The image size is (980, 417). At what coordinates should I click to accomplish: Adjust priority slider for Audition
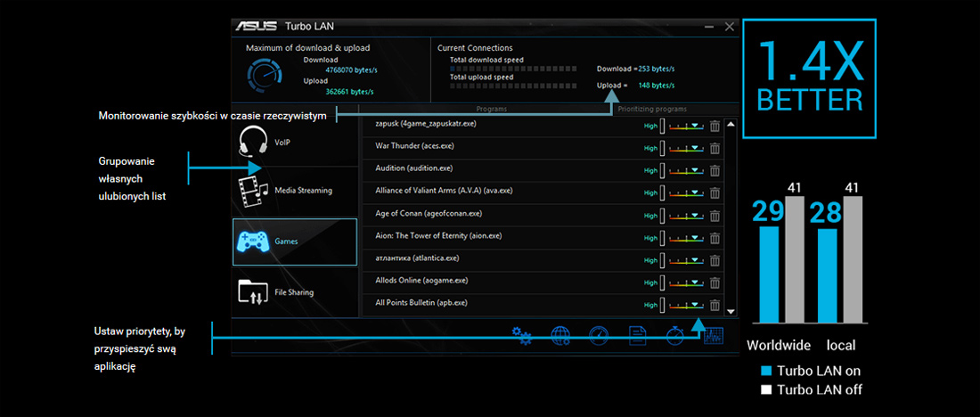[x=686, y=170]
